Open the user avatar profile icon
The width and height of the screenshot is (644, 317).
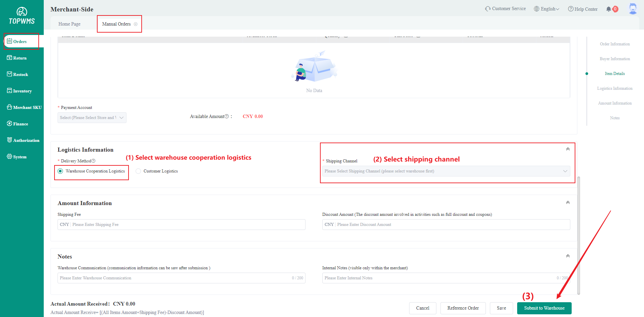(x=633, y=9)
